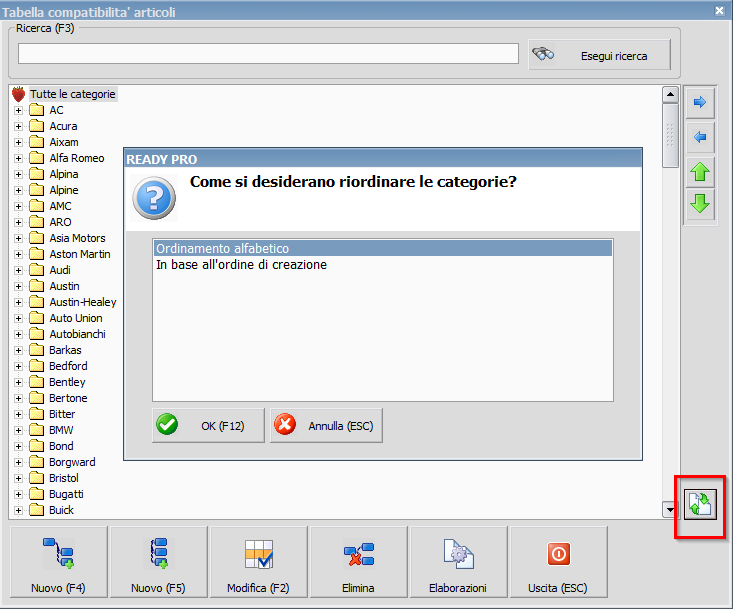This screenshot has height=609, width=733.
Task: Click the Aston Martin folder icon
Action: click(36, 254)
